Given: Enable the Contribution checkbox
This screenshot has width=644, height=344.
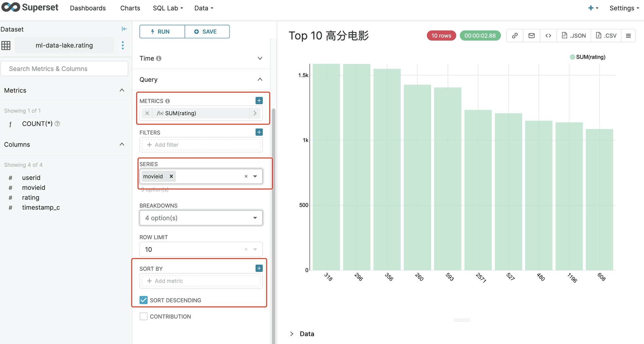Looking at the screenshot, I should click(x=143, y=316).
